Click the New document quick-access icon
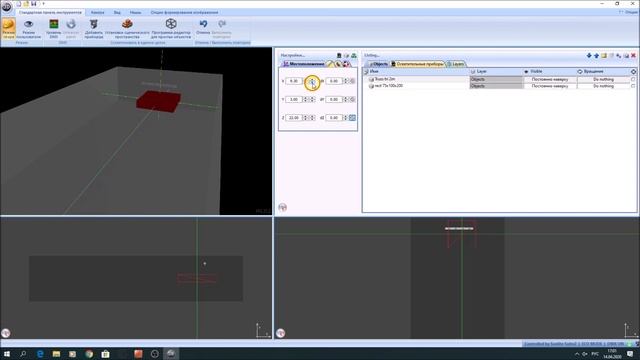The image size is (640, 360). coord(18,4)
